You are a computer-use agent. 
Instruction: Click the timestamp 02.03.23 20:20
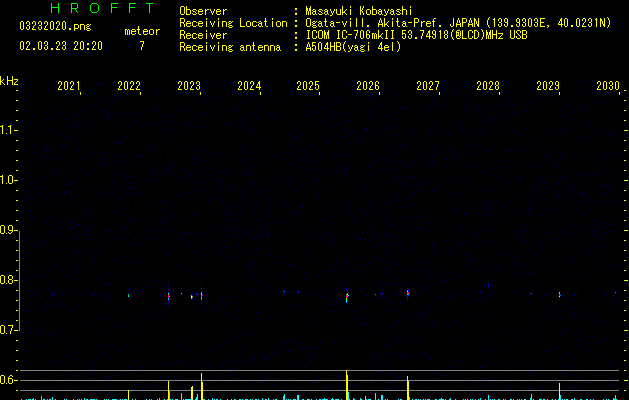pyautogui.click(x=61, y=46)
